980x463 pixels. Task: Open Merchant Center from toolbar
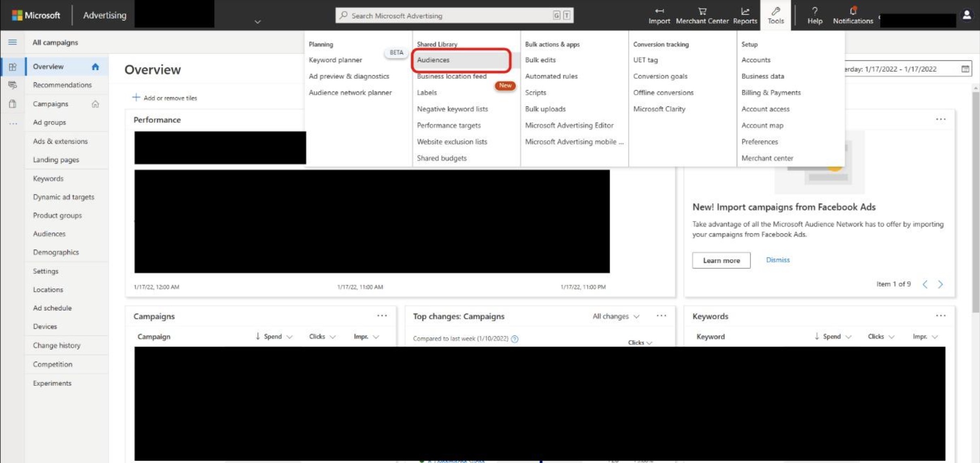coord(701,15)
